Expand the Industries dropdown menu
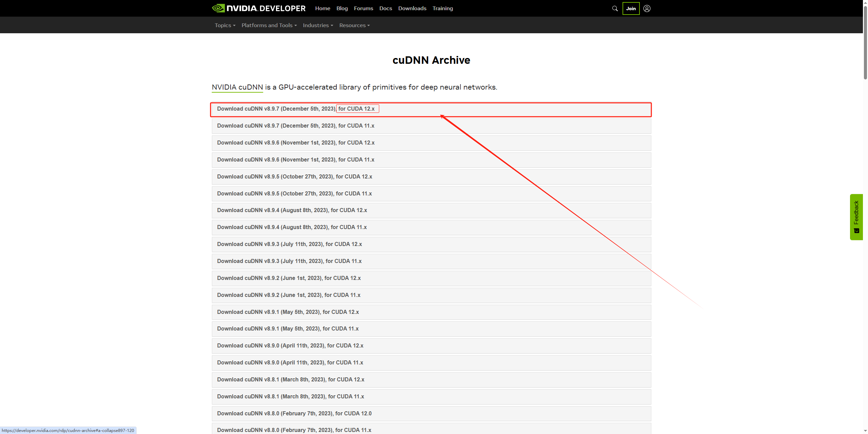 point(318,25)
